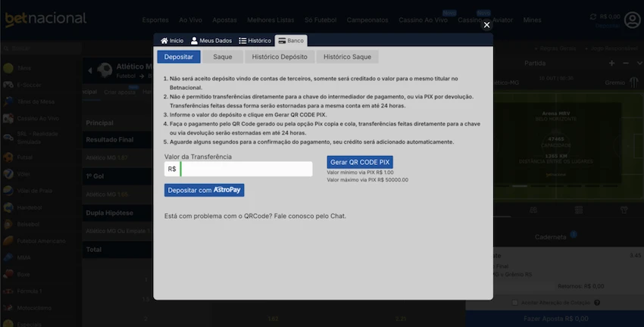Click the Depositar link under the balance
Screen dimensions: 644x327
[608, 26]
